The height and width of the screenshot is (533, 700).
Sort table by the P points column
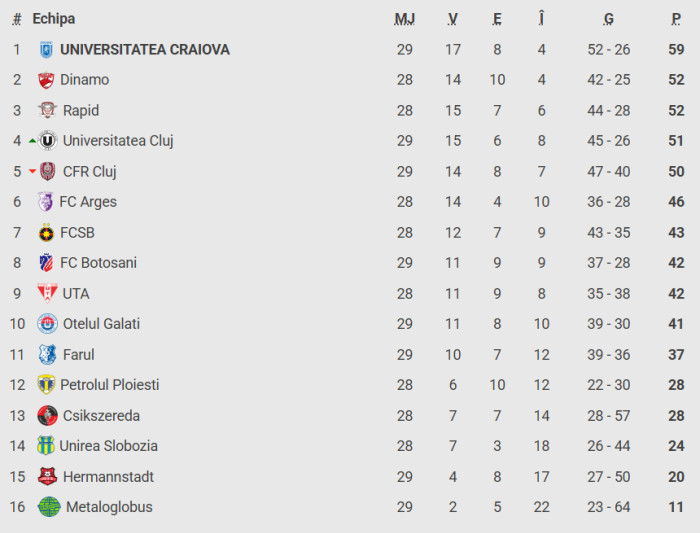coord(677,19)
